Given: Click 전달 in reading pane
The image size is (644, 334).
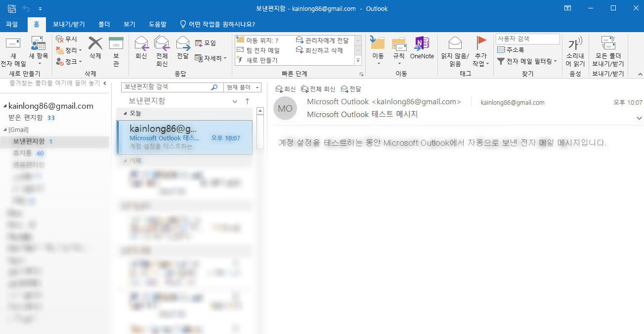Looking at the screenshot, I should pyautogui.click(x=351, y=89).
